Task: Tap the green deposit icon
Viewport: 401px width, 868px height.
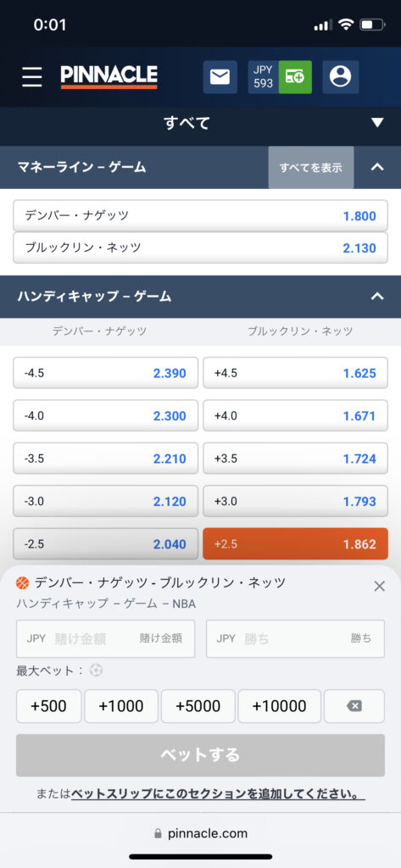Action: (295, 77)
